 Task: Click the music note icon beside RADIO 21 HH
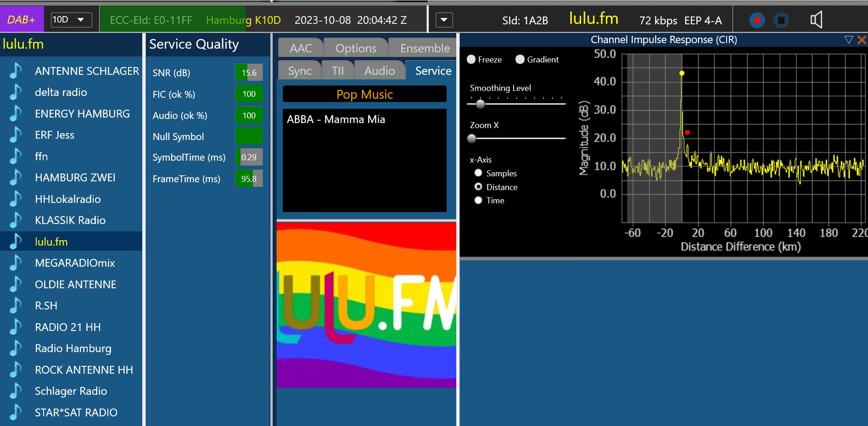[16, 327]
